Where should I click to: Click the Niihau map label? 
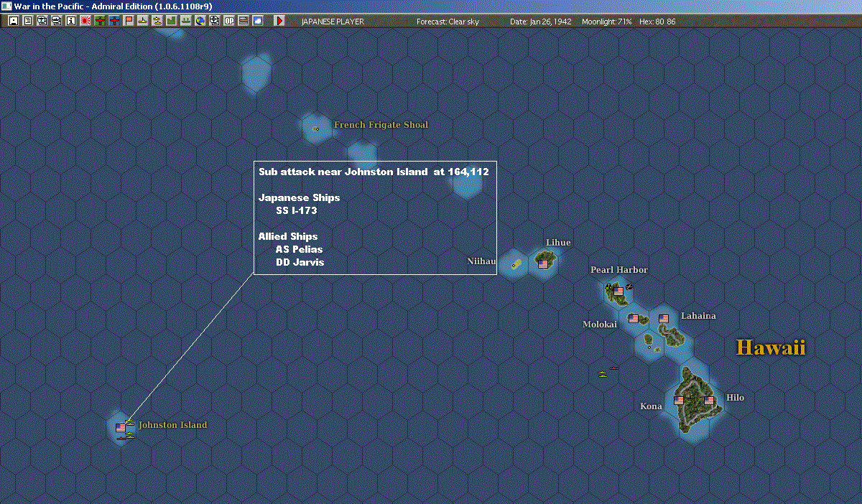click(481, 261)
